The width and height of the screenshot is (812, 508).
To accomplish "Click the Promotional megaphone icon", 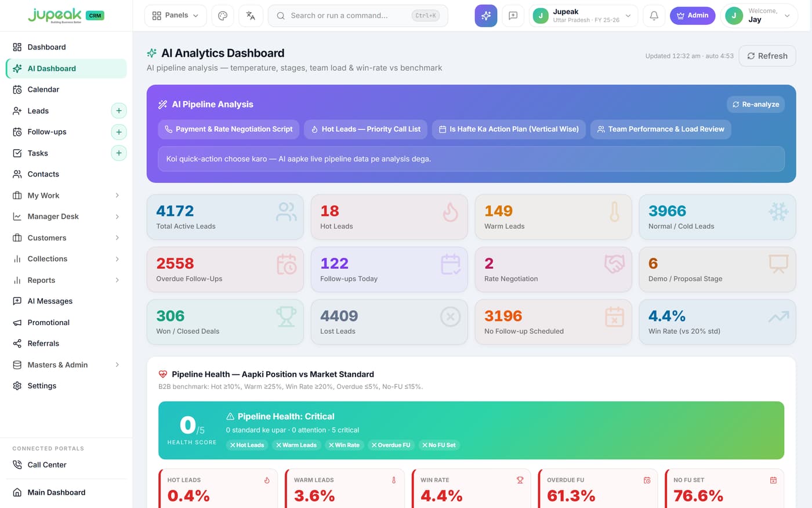I will (17, 322).
